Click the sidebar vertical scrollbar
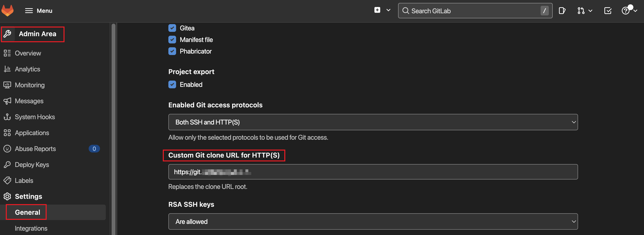644x235 pixels. click(114, 129)
